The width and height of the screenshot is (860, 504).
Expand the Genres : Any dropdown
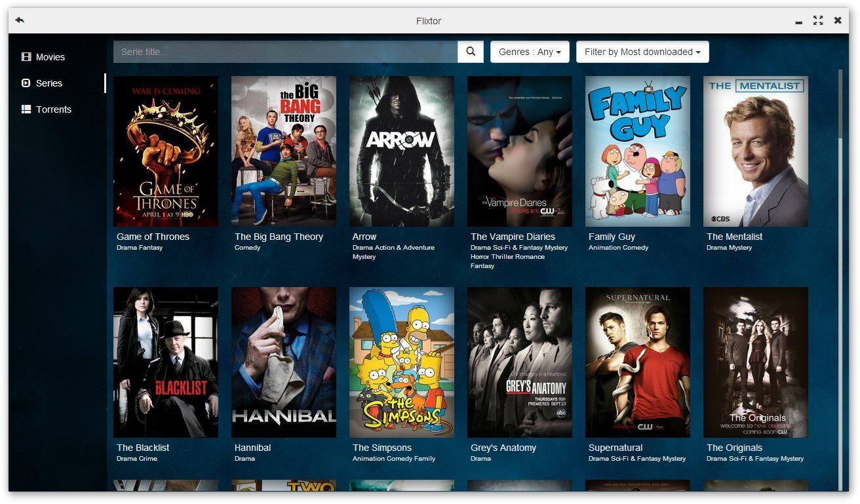coord(530,52)
